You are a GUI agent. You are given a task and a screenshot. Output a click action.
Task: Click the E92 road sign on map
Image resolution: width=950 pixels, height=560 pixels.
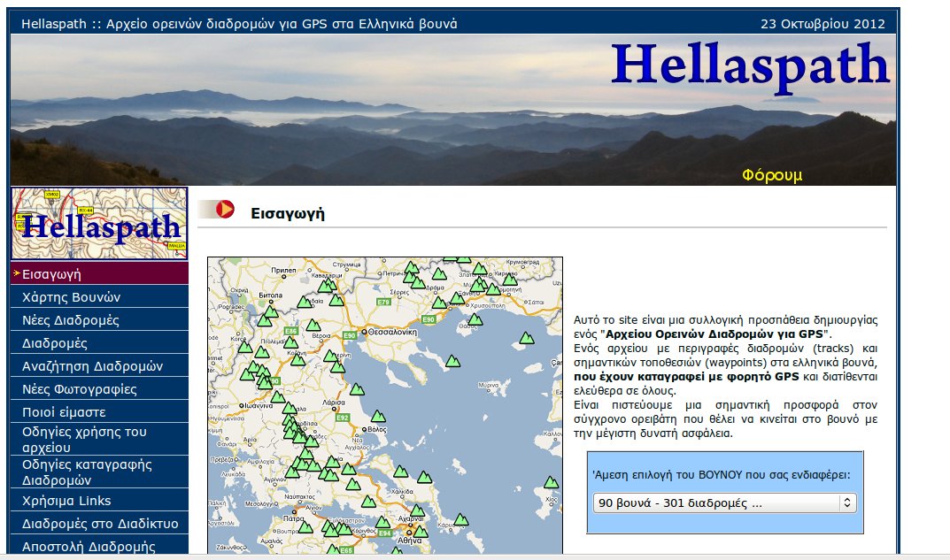[343, 417]
